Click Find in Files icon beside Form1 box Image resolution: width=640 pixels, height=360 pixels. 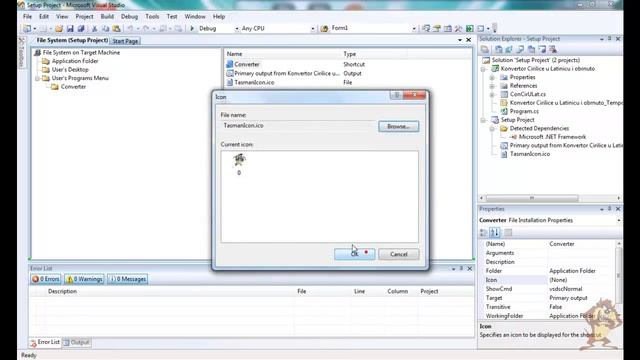324,29
